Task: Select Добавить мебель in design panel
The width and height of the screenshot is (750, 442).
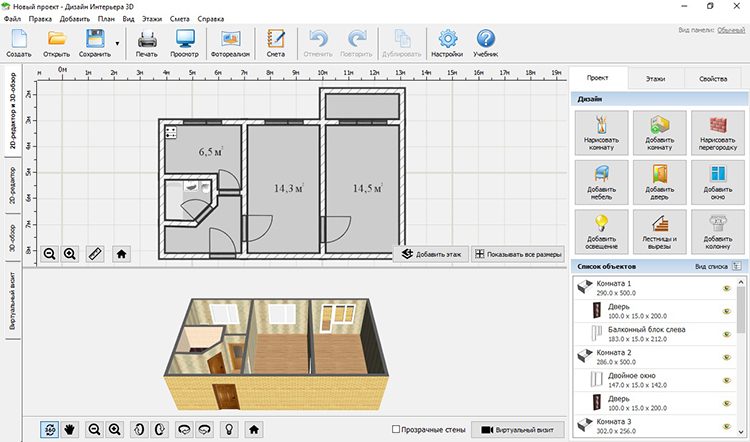Action: point(602,181)
